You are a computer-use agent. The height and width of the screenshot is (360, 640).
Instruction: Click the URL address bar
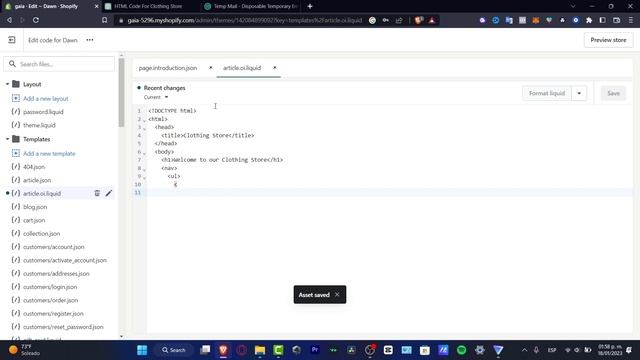coord(244,20)
